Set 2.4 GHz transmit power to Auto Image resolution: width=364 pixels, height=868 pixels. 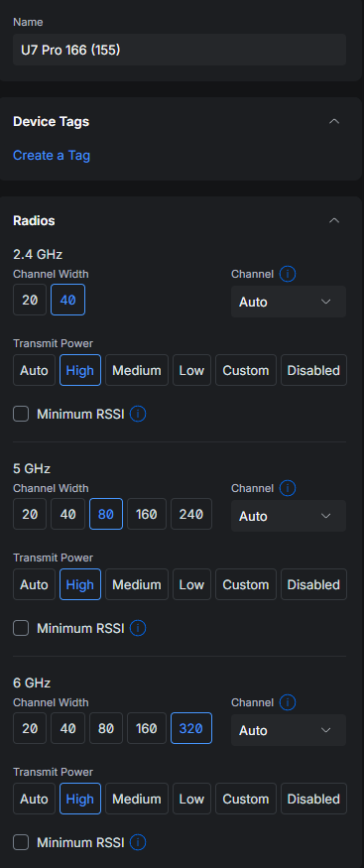(35, 370)
